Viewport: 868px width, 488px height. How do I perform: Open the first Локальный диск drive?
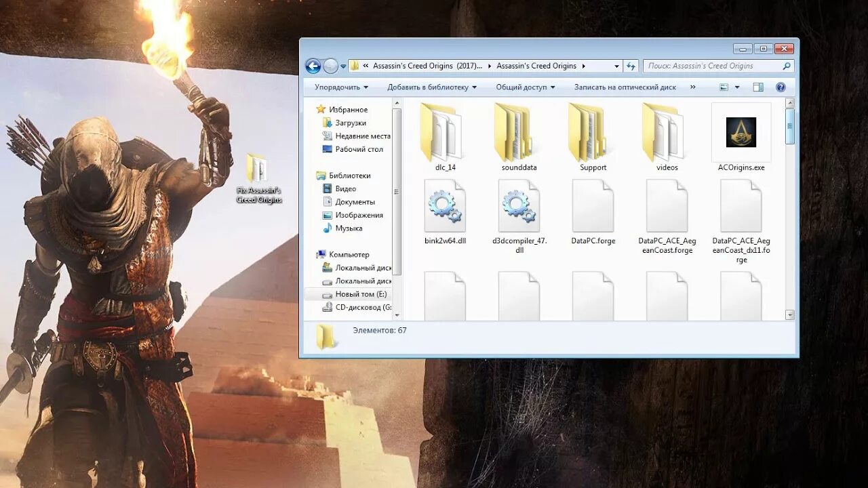(x=357, y=268)
